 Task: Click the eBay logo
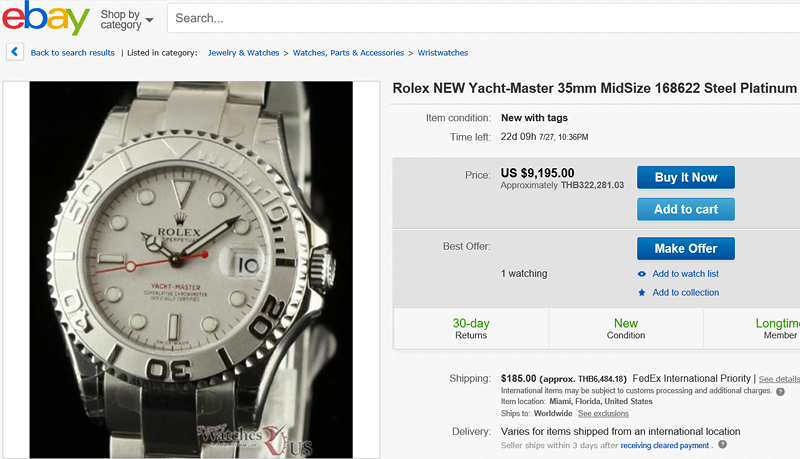[46, 19]
